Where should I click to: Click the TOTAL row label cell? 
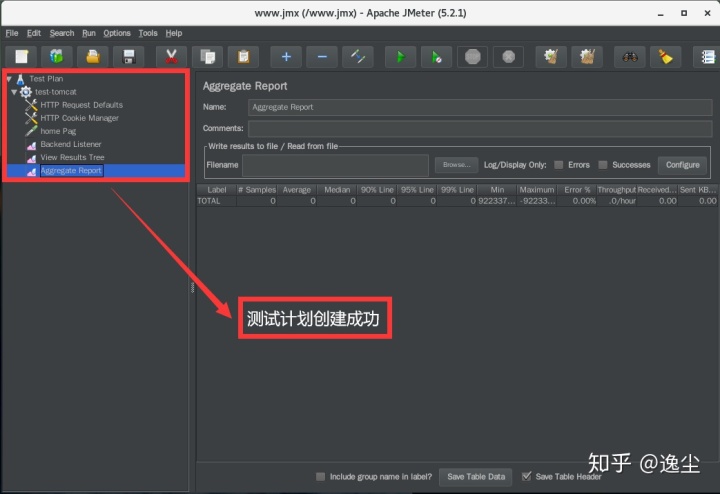point(216,201)
